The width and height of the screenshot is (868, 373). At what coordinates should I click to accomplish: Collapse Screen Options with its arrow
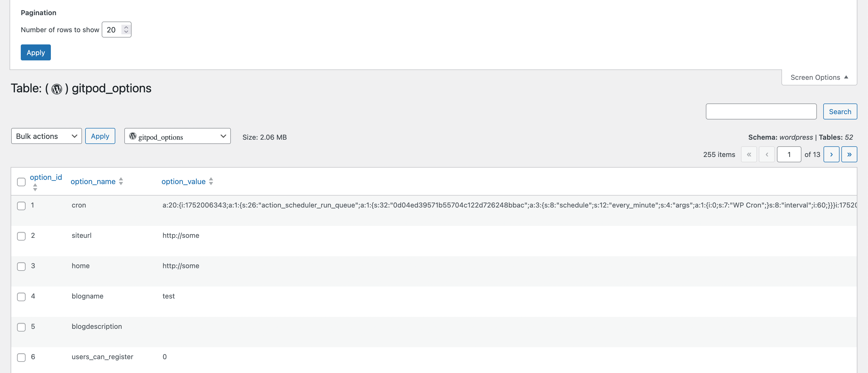(x=846, y=77)
